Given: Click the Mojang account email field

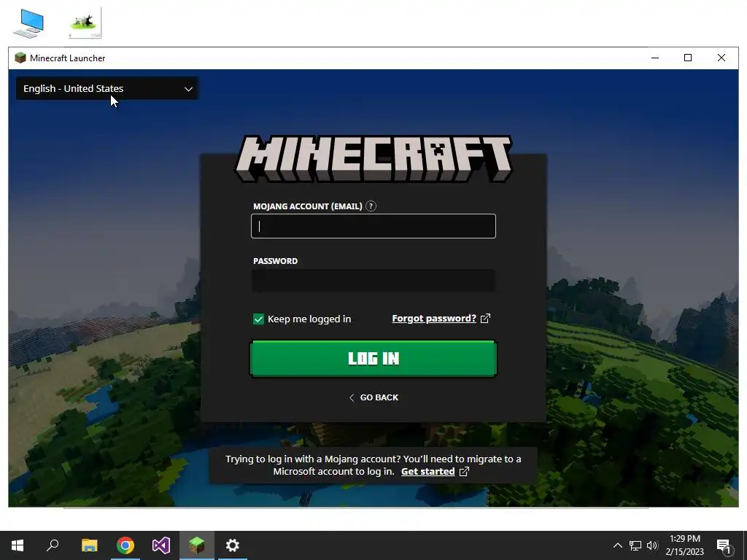Looking at the screenshot, I should click(373, 226).
